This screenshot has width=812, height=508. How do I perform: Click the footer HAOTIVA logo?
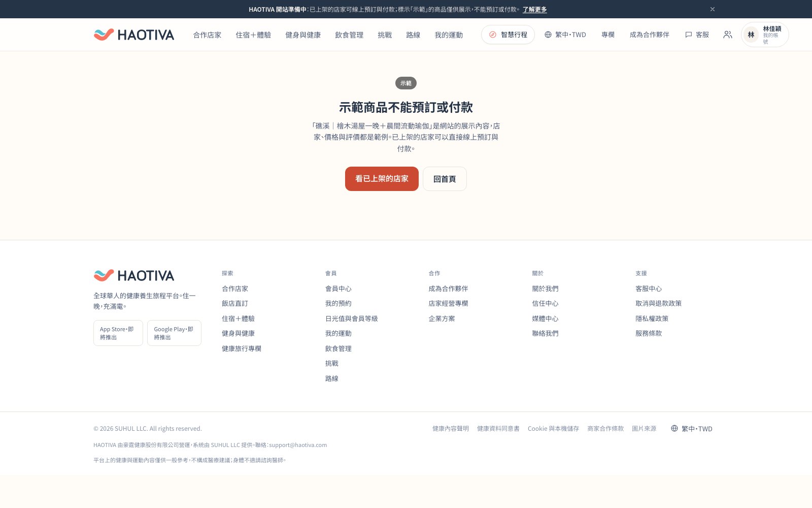[x=134, y=275]
